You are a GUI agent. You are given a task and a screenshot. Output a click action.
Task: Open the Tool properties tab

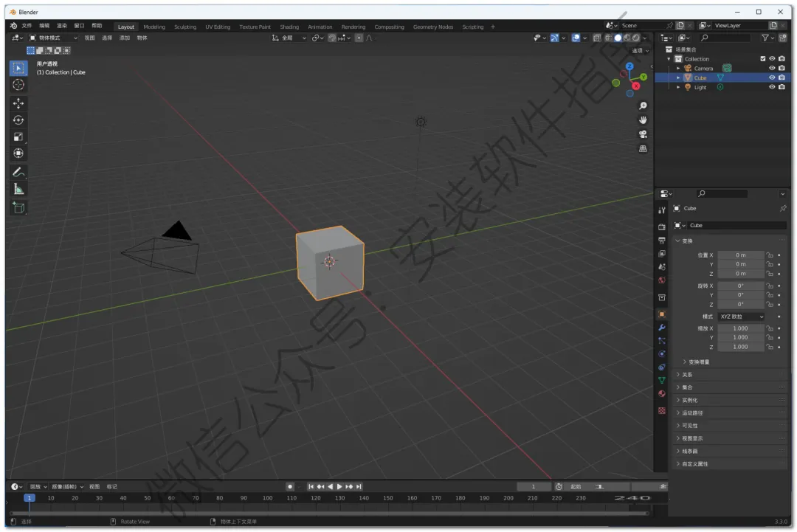662,210
